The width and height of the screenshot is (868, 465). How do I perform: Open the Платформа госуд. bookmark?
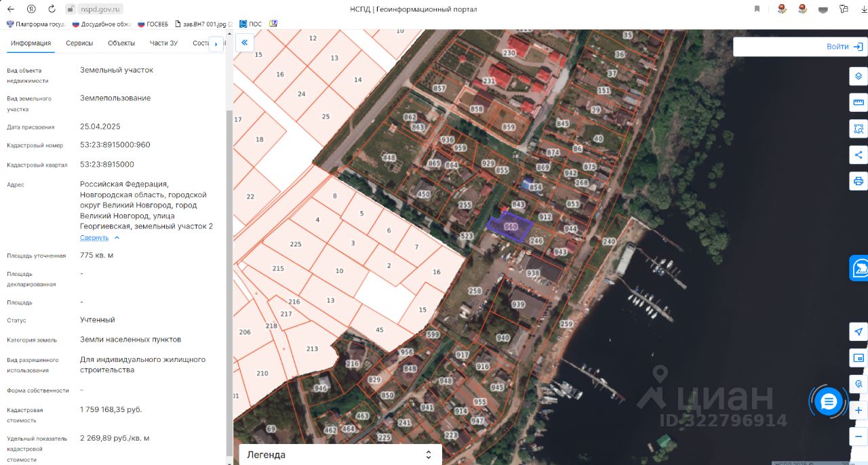click(35, 24)
